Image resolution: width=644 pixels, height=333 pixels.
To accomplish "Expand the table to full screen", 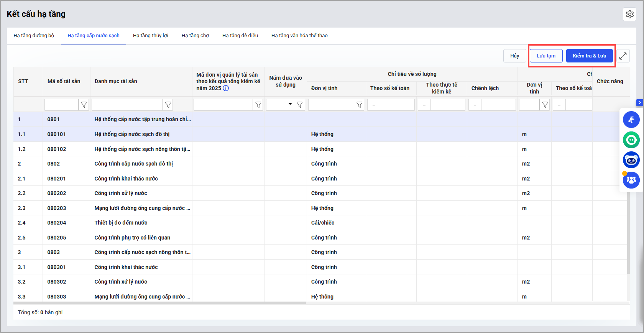I will pyautogui.click(x=623, y=56).
